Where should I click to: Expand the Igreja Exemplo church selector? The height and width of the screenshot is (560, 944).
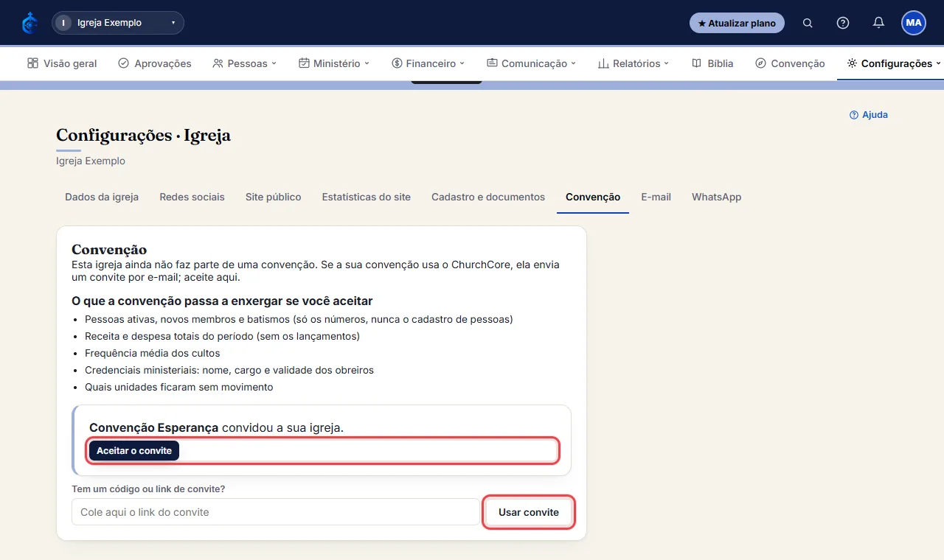click(x=118, y=23)
